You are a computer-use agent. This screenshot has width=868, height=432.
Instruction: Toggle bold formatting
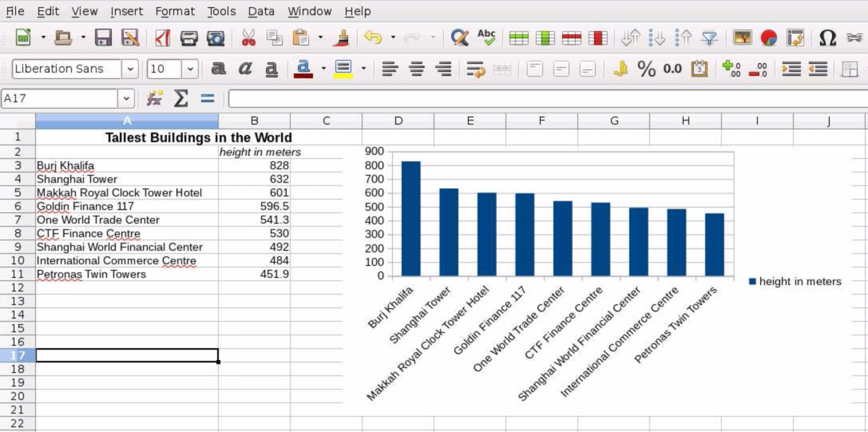tap(219, 69)
